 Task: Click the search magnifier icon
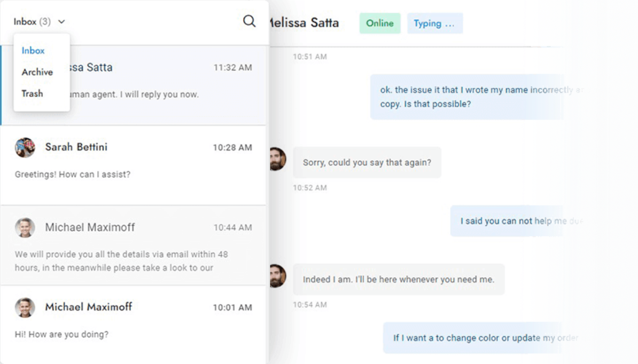pos(249,21)
